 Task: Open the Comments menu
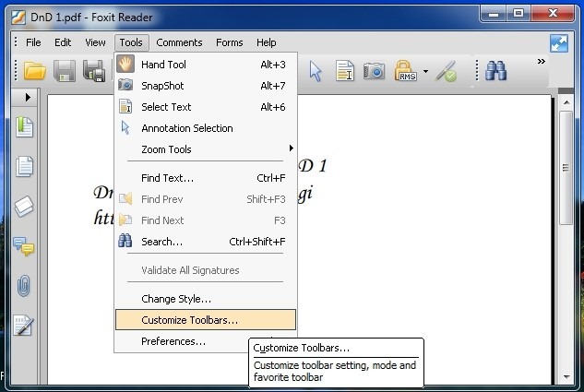(x=179, y=42)
